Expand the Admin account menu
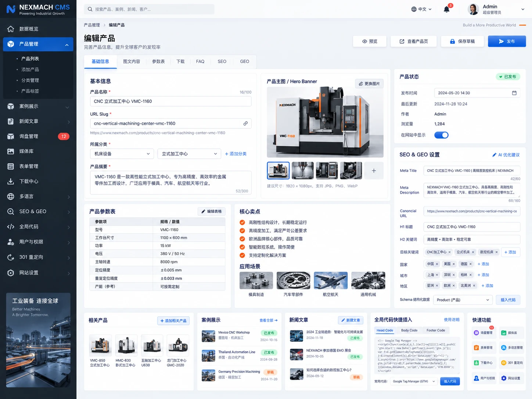 (523, 9)
